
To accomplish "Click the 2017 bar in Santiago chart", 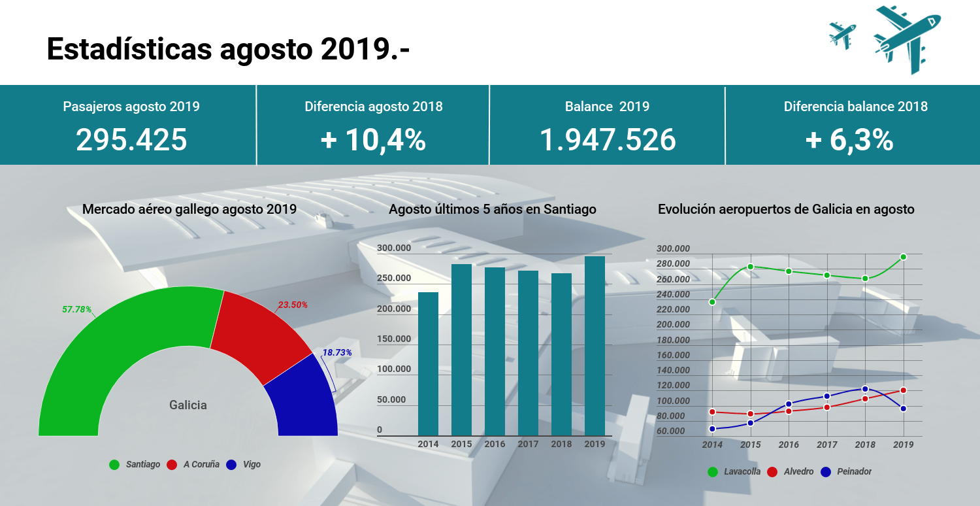I will coord(528,353).
